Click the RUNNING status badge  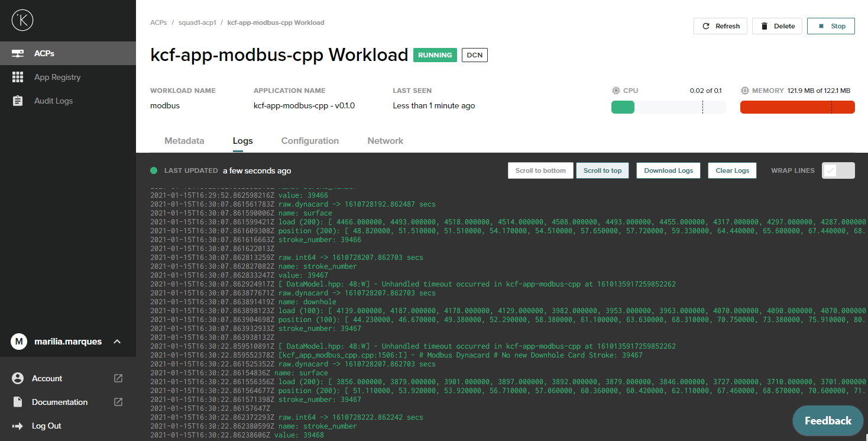click(x=435, y=55)
